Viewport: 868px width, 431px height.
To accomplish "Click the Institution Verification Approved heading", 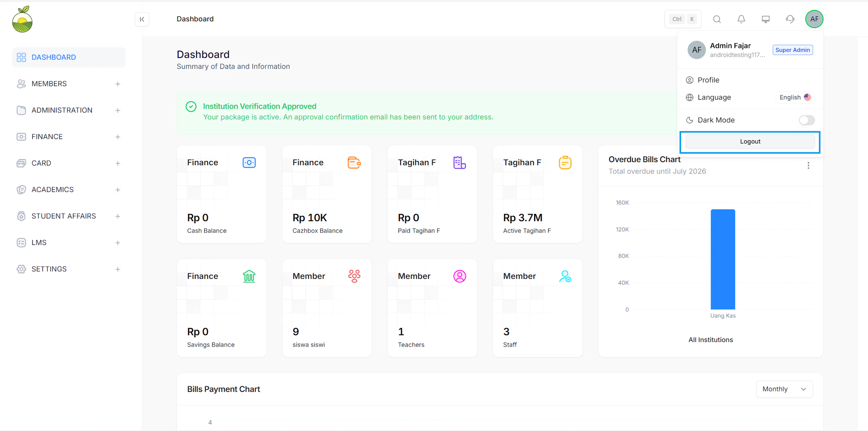I will click(x=259, y=107).
